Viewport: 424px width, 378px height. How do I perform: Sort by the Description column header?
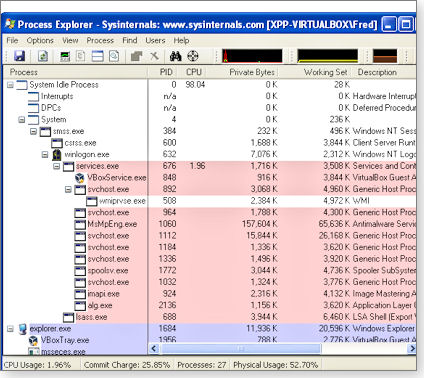(x=383, y=72)
